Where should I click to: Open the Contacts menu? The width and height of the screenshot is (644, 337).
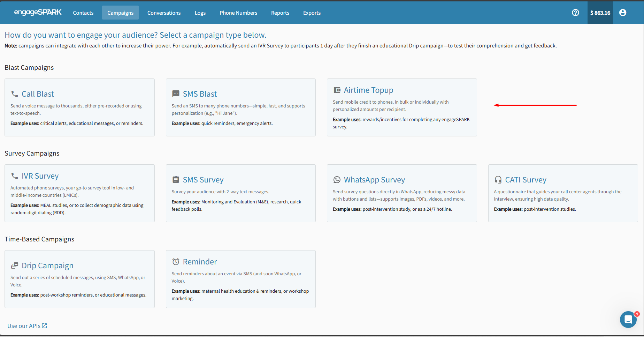(83, 13)
